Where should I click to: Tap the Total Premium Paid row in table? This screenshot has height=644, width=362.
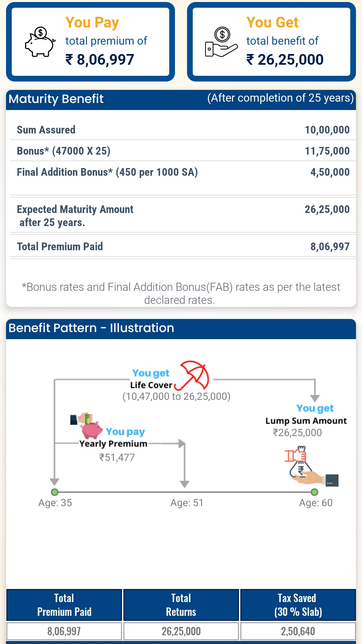pyautogui.click(x=181, y=247)
